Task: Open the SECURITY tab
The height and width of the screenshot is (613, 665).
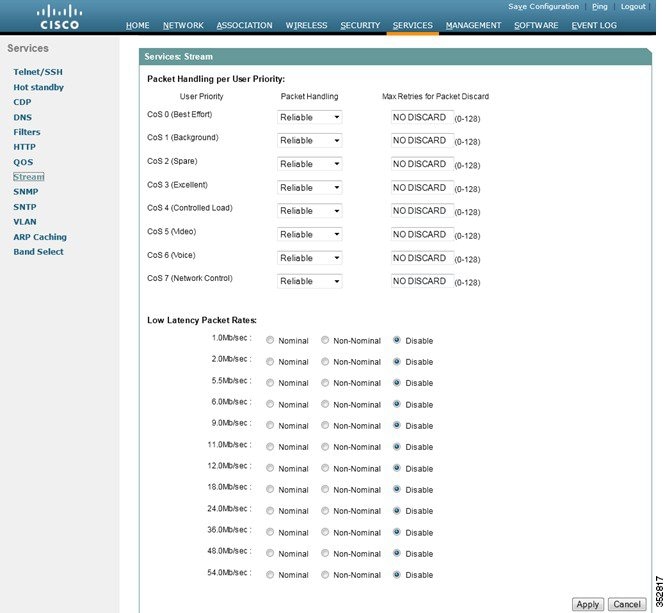Action: pyautogui.click(x=360, y=25)
